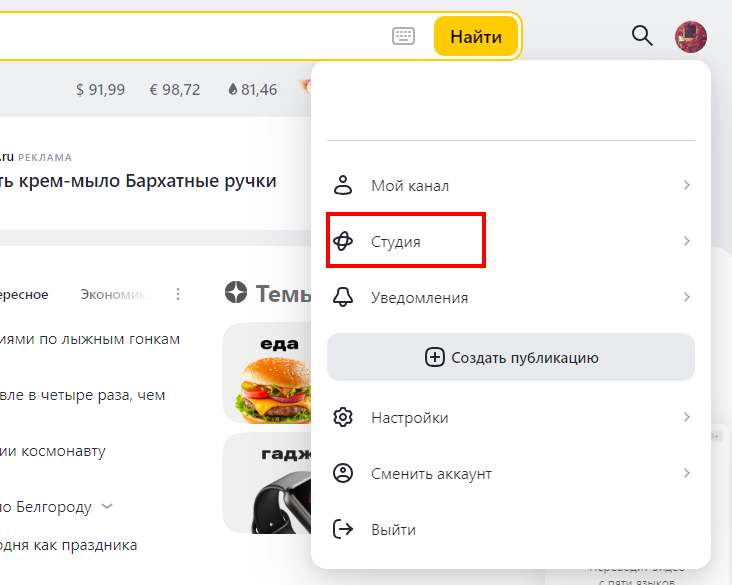The width and height of the screenshot is (732, 585).
Task: Click the dollar rate $ 91,99
Action: click(100, 89)
